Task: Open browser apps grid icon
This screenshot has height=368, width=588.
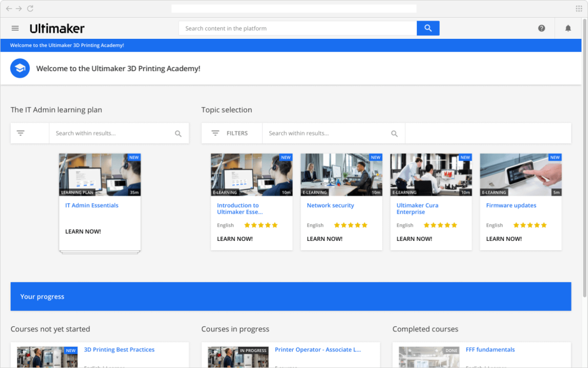Action: pos(579,8)
